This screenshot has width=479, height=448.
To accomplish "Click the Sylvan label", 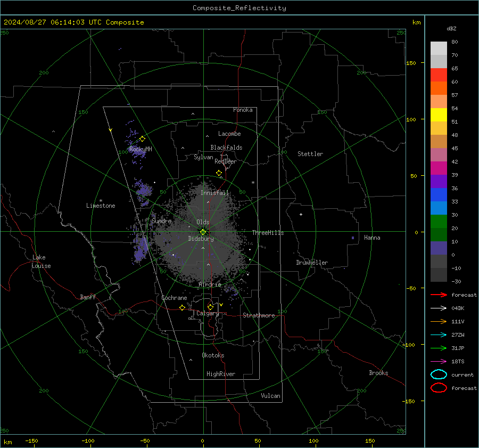I will (x=203, y=157).
